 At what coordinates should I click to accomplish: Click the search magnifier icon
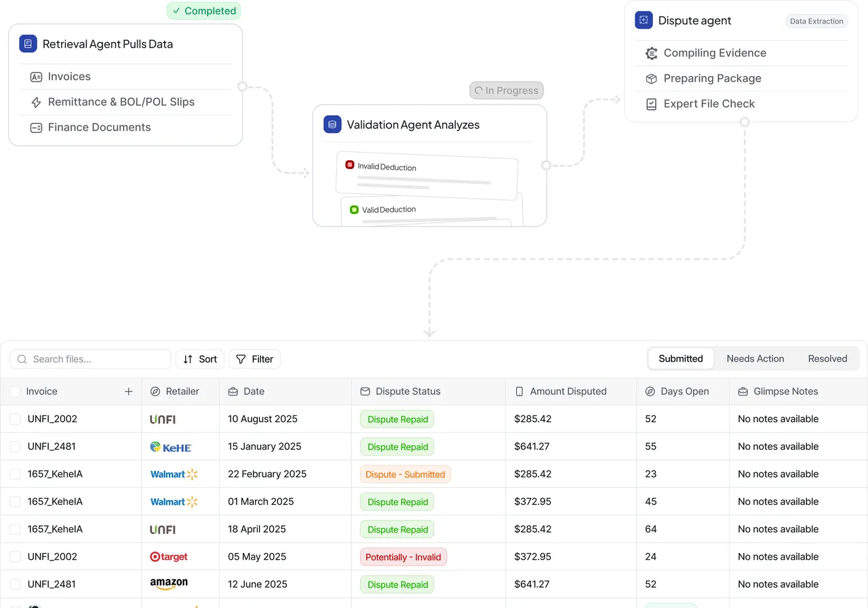22,359
